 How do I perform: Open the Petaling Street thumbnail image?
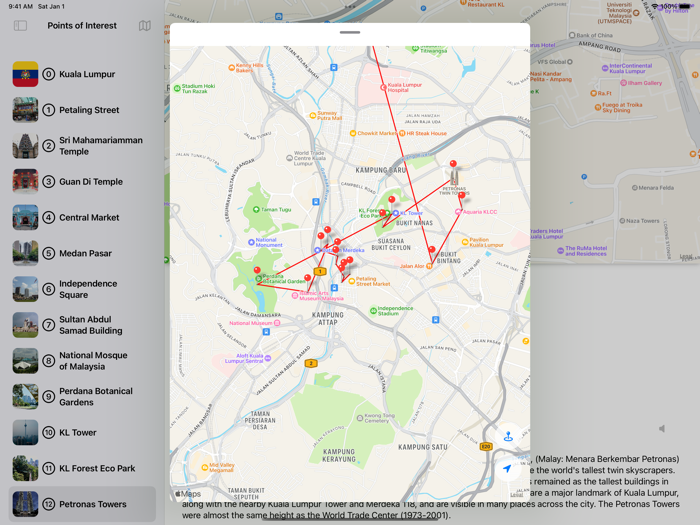[x=25, y=110]
